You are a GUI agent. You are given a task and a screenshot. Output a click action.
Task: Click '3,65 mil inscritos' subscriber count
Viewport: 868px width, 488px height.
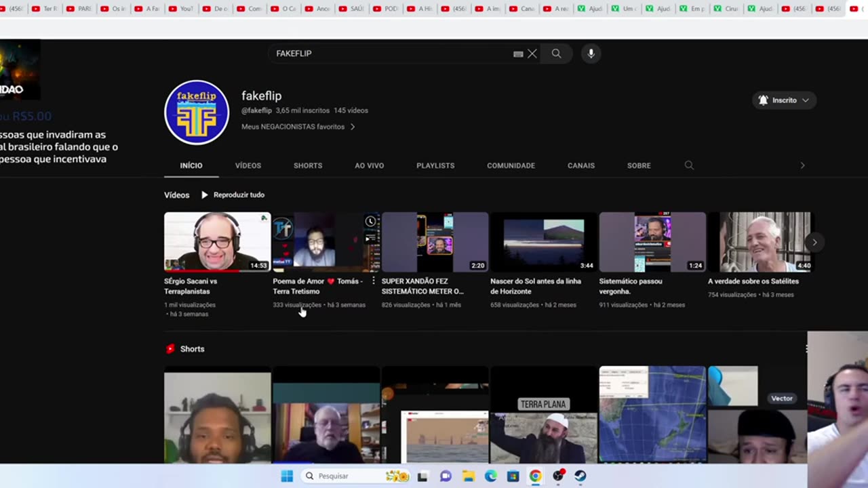tap(302, 110)
